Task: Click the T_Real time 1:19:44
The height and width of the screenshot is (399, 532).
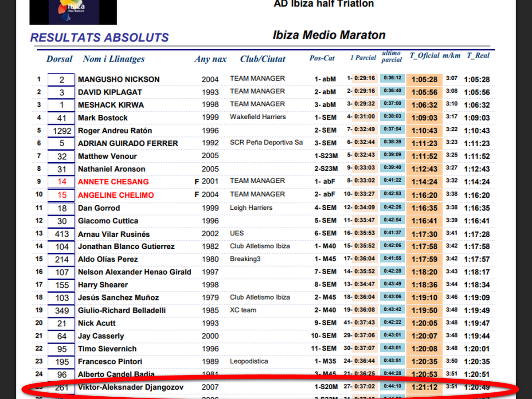Action: tap(477, 336)
